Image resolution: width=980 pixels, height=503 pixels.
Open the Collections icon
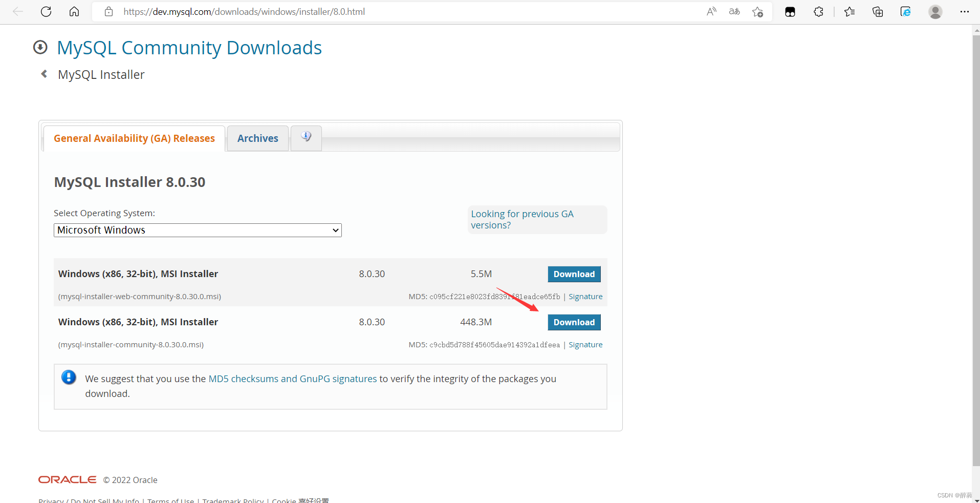click(878, 11)
